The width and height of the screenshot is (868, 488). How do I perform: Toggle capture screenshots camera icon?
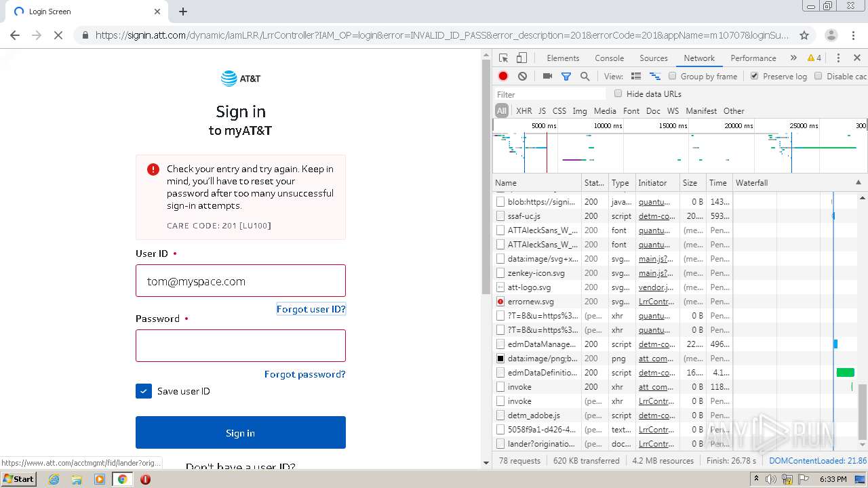pyautogui.click(x=547, y=77)
